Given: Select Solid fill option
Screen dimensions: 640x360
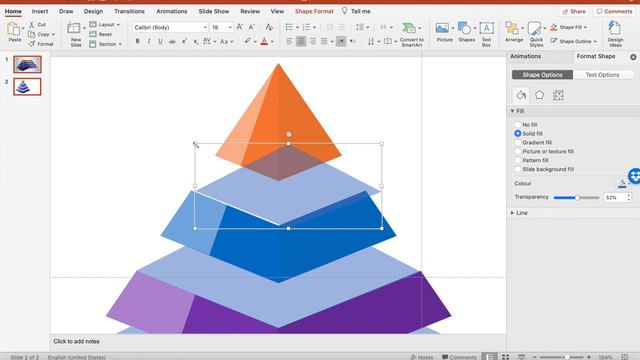Looking at the screenshot, I should 518,133.
